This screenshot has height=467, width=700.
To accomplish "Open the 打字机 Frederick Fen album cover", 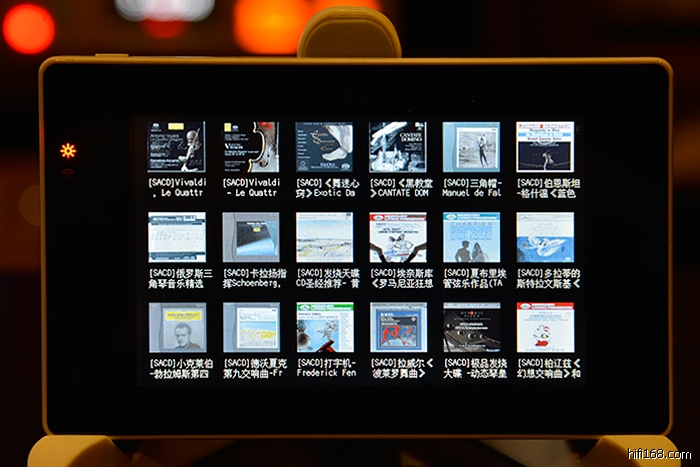I will tap(324, 327).
